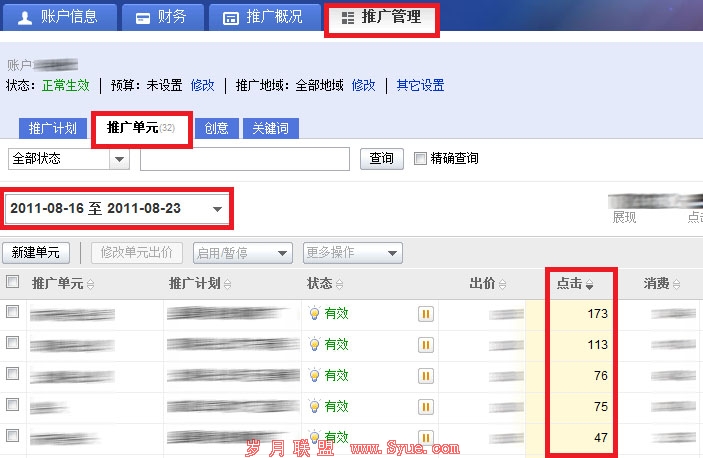The image size is (703, 458).
Task: Open 其它设置 link
Action: 420,85
